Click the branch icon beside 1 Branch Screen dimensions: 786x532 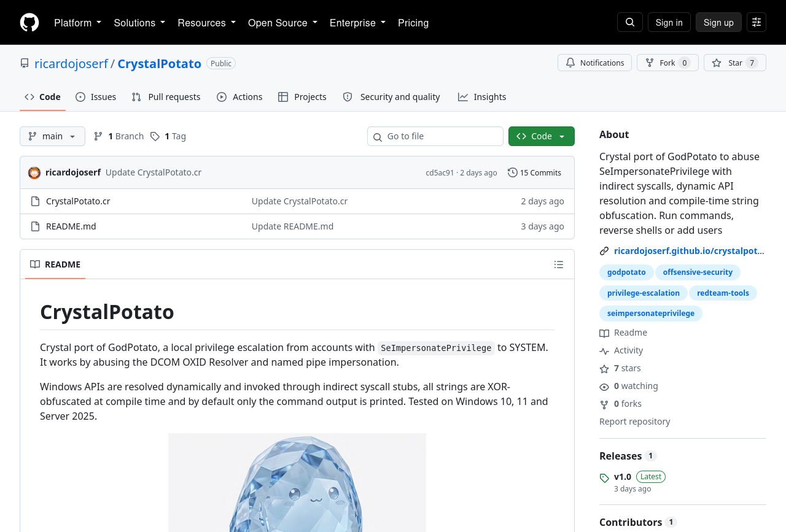coord(98,136)
